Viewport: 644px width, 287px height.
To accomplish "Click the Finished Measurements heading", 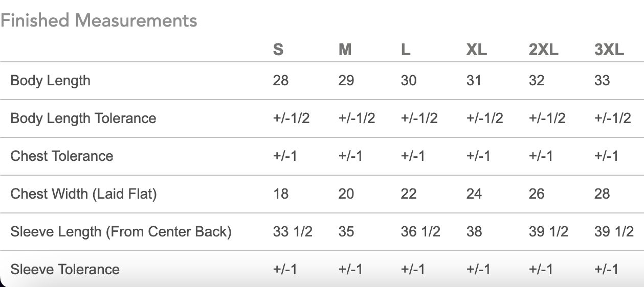I will [x=99, y=21].
